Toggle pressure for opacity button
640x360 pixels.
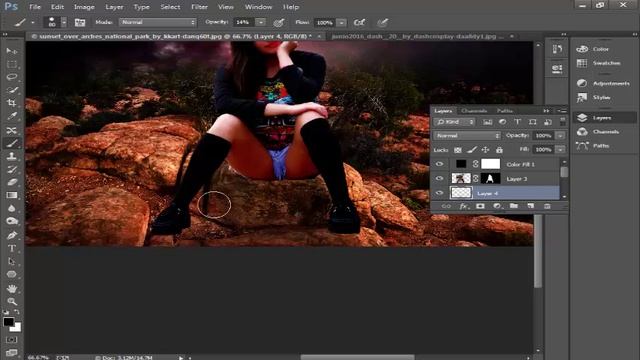[x=279, y=22]
